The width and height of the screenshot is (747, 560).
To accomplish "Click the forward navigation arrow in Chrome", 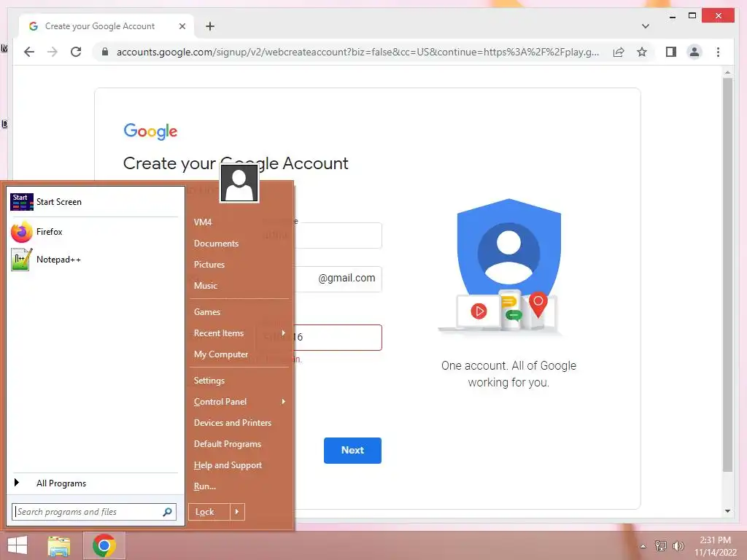I will [53, 52].
